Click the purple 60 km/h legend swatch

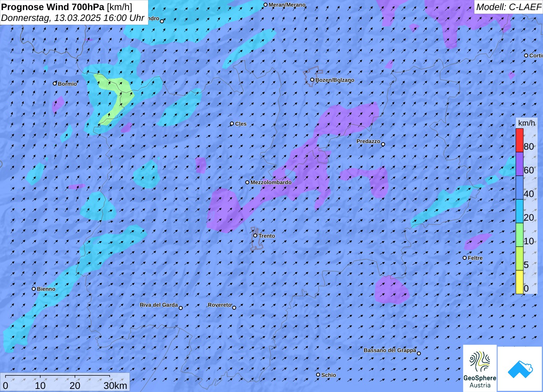point(519,164)
